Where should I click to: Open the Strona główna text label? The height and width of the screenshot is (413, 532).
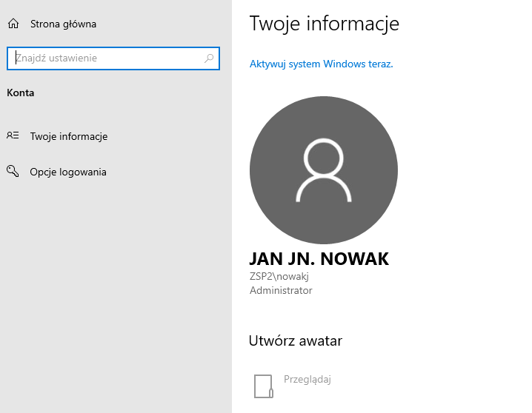point(63,24)
